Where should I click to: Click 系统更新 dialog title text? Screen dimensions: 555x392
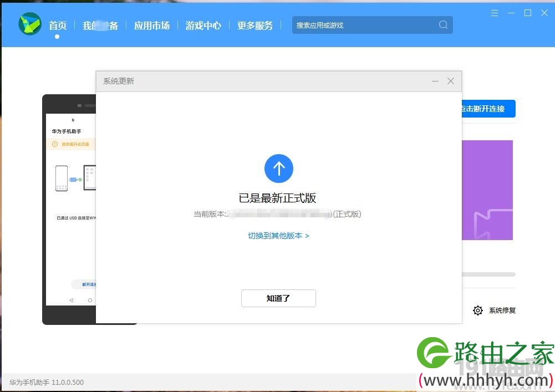click(119, 81)
